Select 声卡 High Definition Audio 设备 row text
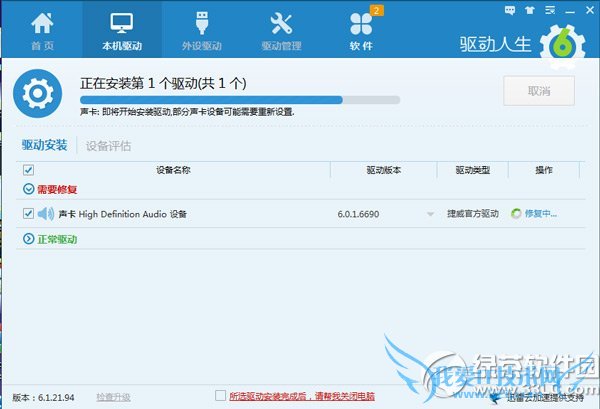The image size is (600, 409). coord(122,214)
